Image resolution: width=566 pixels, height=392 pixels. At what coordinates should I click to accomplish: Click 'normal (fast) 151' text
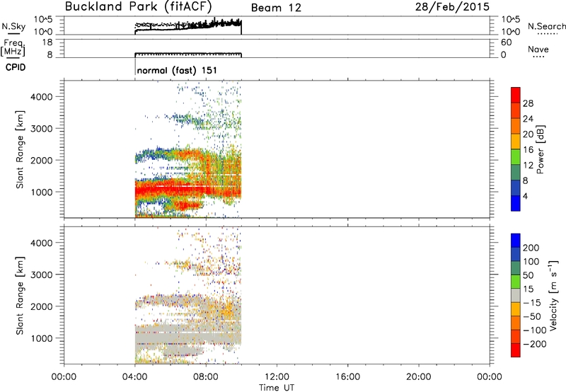pyautogui.click(x=177, y=70)
